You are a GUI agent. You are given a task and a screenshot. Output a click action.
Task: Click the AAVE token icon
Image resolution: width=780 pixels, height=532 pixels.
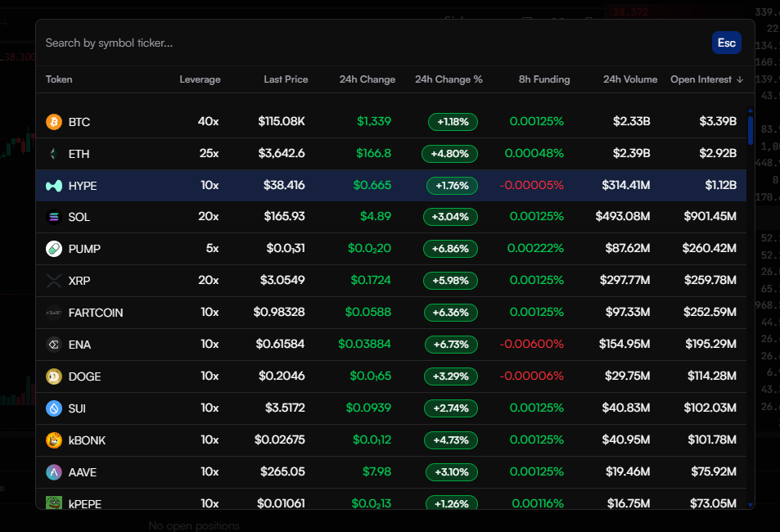[x=54, y=472]
